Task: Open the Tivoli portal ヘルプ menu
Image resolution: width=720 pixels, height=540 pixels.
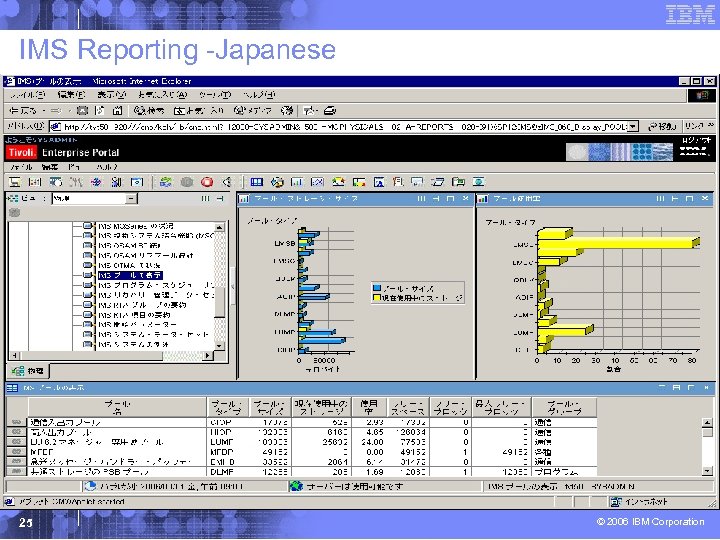Action: [107, 167]
